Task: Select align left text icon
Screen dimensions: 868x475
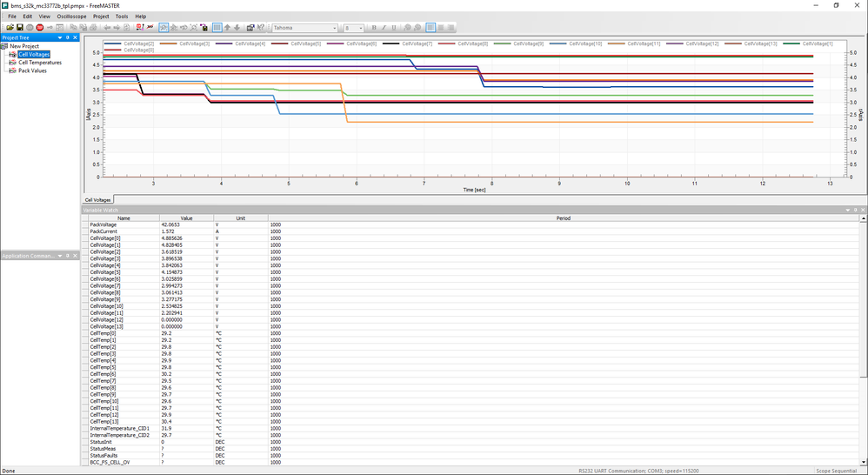Action: tap(431, 27)
